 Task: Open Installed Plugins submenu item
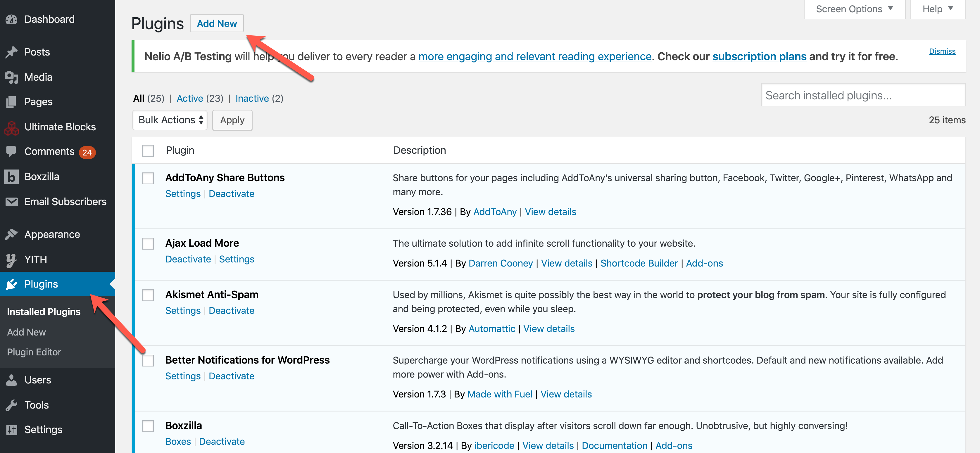(44, 312)
